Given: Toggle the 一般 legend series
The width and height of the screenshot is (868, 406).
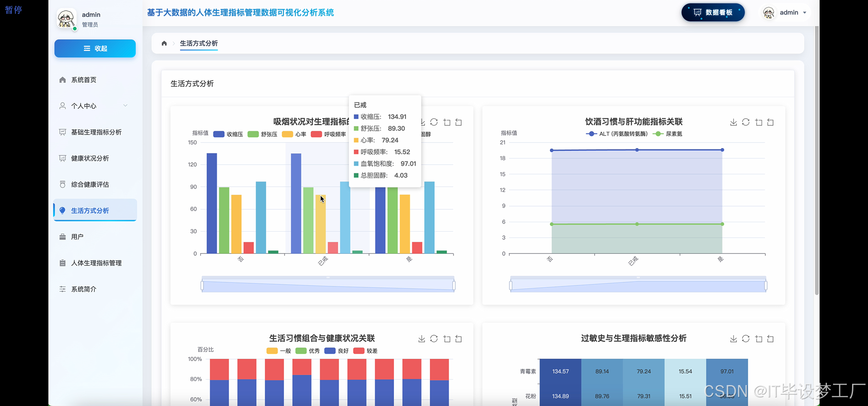Looking at the screenshot, I should 279,351.
